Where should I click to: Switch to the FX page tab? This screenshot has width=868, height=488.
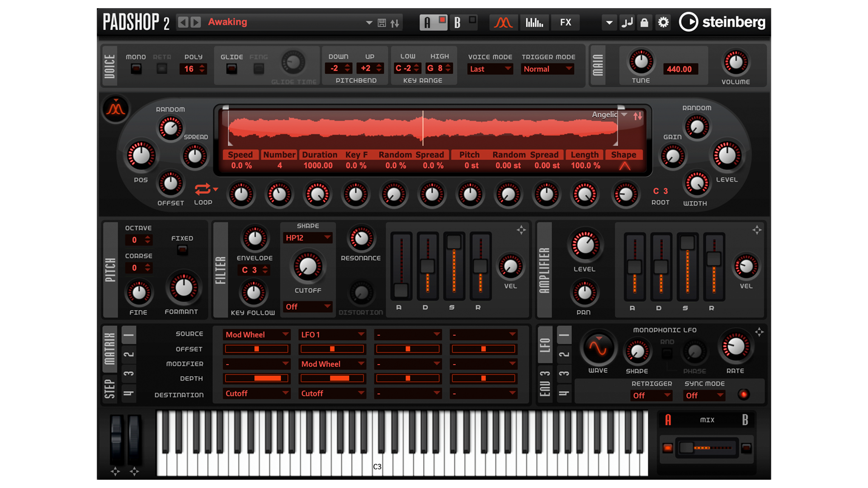tap(565, 22)
